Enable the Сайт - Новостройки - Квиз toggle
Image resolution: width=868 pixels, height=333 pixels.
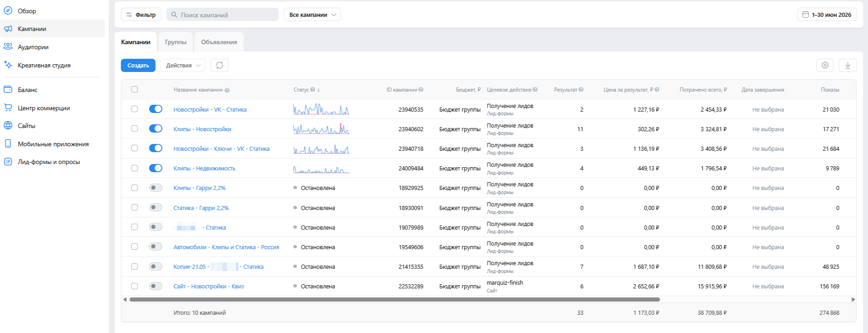coord(156,286)
